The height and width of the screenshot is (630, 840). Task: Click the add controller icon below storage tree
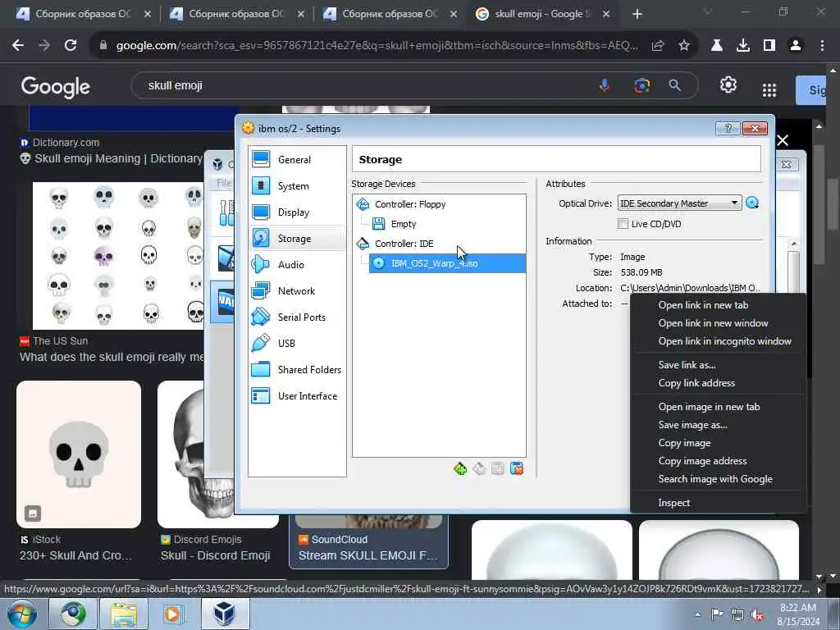(x=460, y=468)
